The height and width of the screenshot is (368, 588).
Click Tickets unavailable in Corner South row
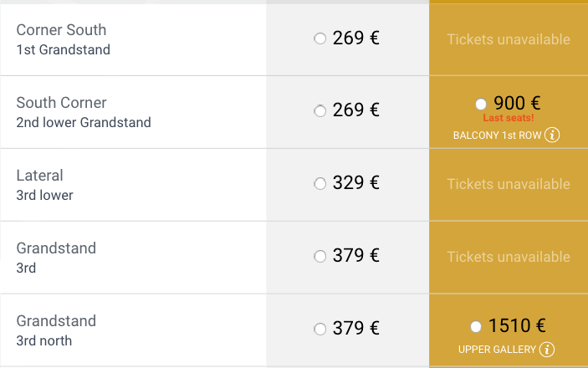coord(509,39)
